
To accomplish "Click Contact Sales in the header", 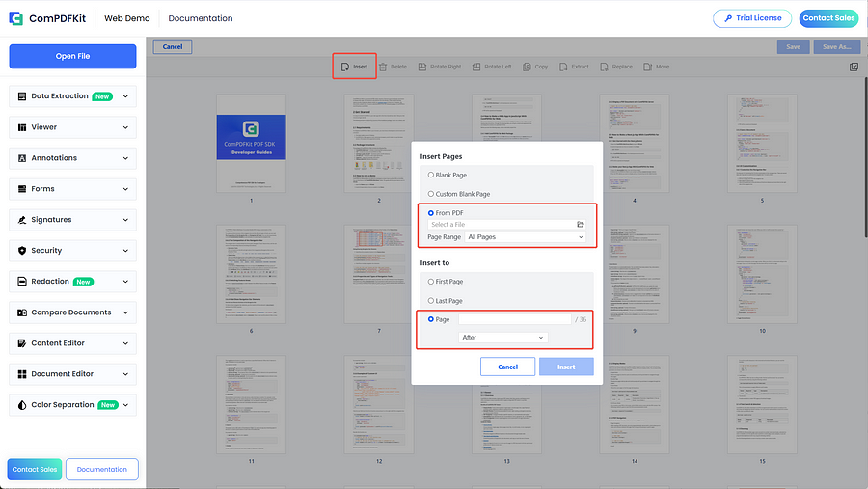I will [x=828, y=18].
